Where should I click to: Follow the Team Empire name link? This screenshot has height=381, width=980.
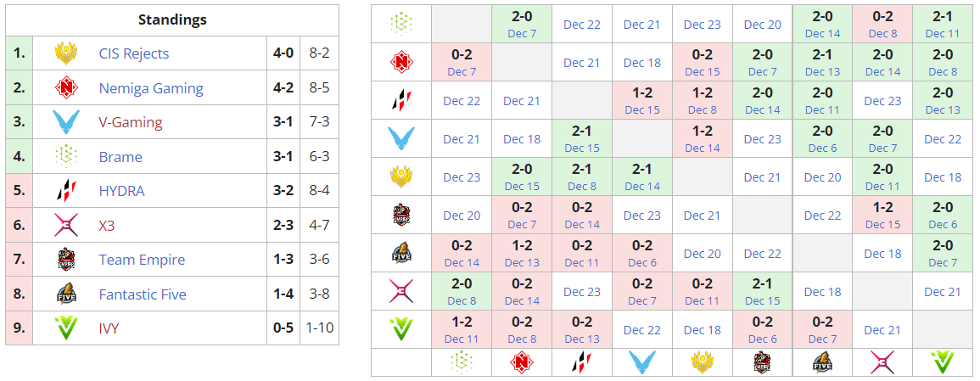click(x=142, y=260)
